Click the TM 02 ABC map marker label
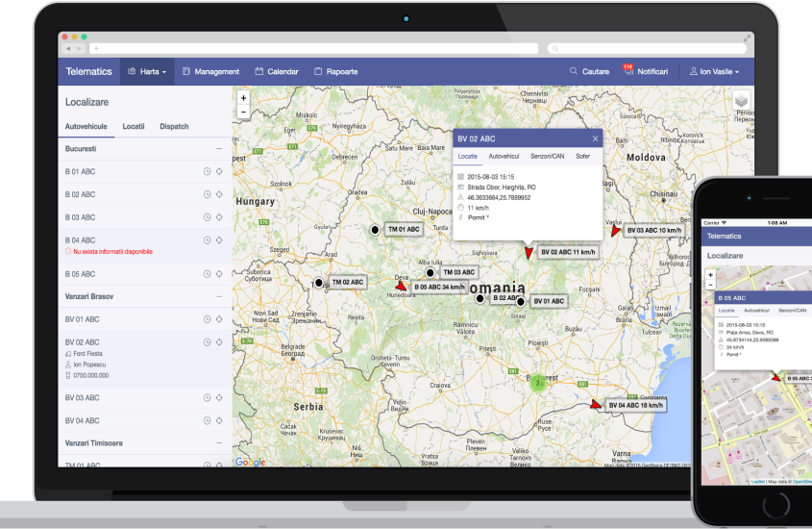This screenshot has height=529, width=812. pos(348,283)
